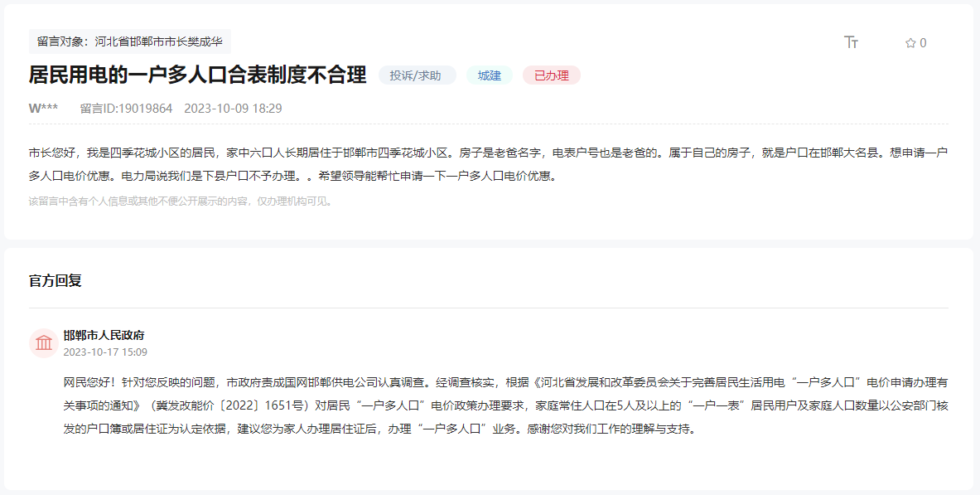Click the 投诉/求助 tag

(417, 75)
